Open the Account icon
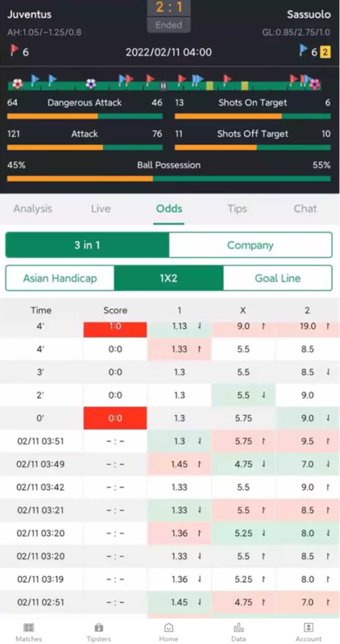The width and height of the screenshot is (340, 644). click(x=309, y=627)
